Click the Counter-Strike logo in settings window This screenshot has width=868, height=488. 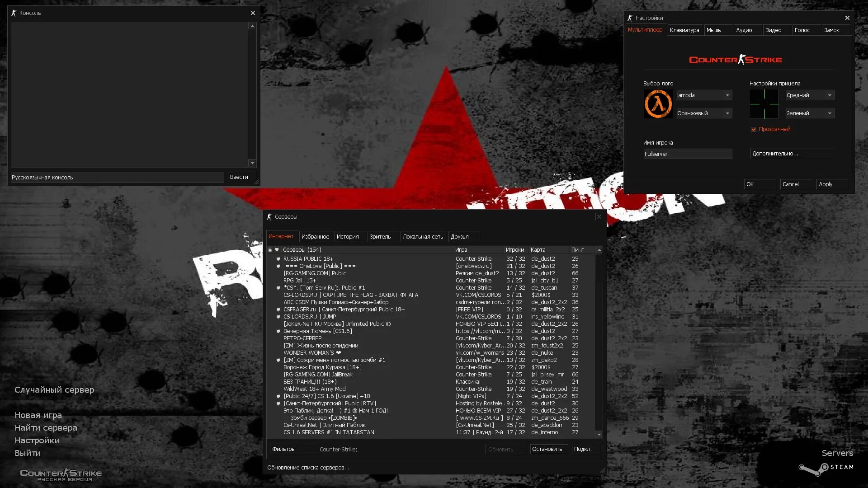tap(735, 60)
